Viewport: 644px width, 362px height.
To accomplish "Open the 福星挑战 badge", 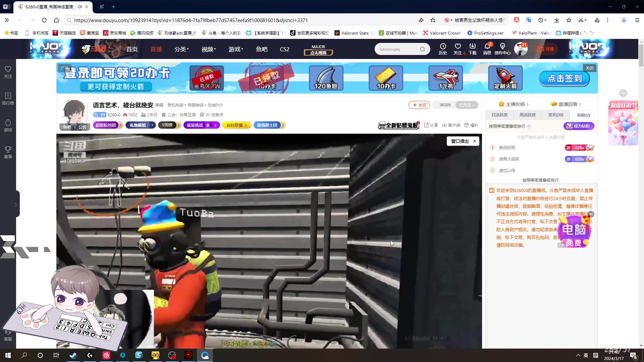I will pos(201,125).
